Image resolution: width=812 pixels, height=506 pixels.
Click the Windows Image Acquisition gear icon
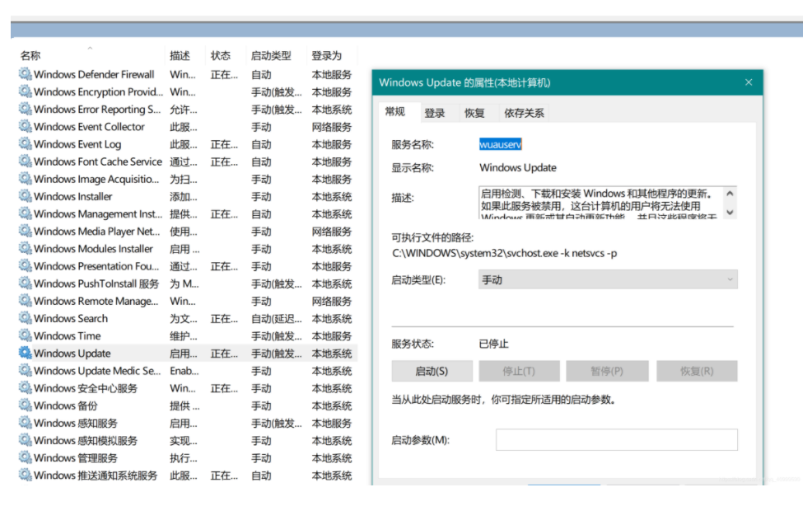pyautogui.click(x=25, y=179)
